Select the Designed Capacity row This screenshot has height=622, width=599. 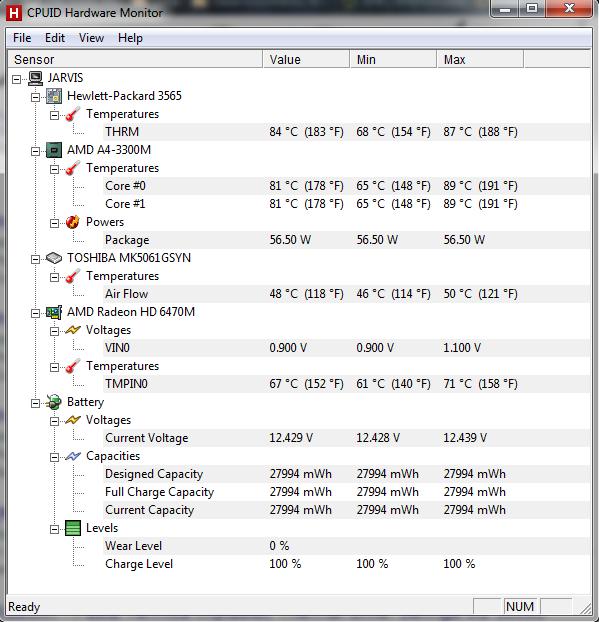346,474
